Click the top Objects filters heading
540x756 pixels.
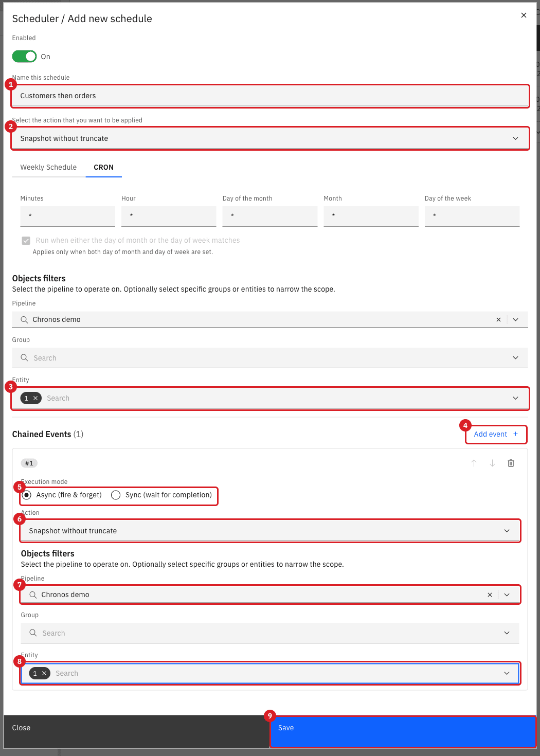pos(39,278)
